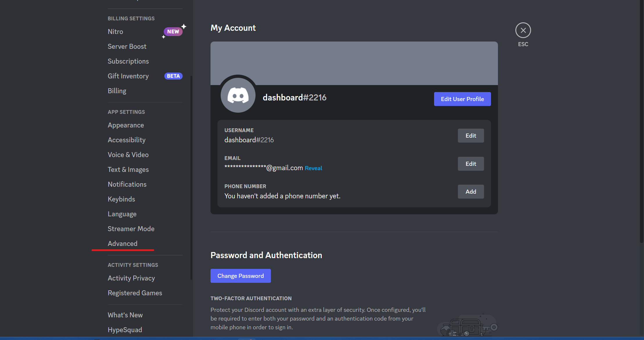644x340 pixels.
Task: Open Edit User Profile panel
Action: (x=463, y=99)
